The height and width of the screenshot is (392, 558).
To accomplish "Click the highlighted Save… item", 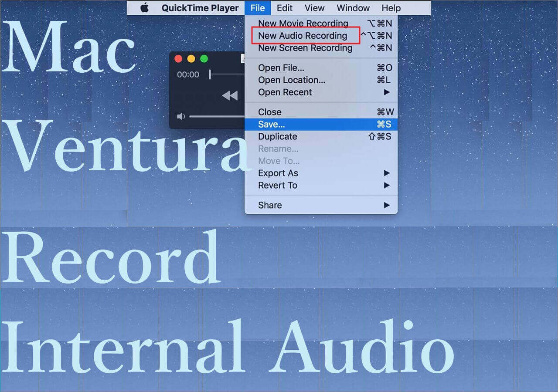I will coord(321,125).
